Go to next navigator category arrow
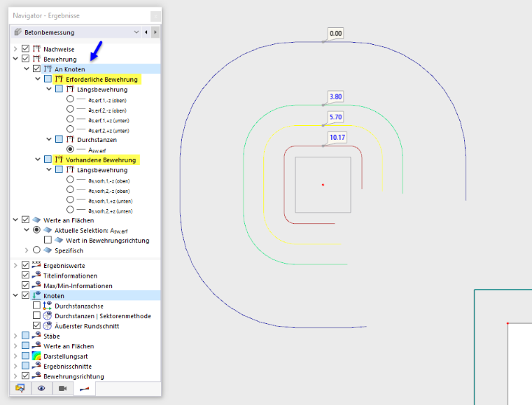Image resolution: width=532 pixels, height=405 pixels. pos(155,32)
